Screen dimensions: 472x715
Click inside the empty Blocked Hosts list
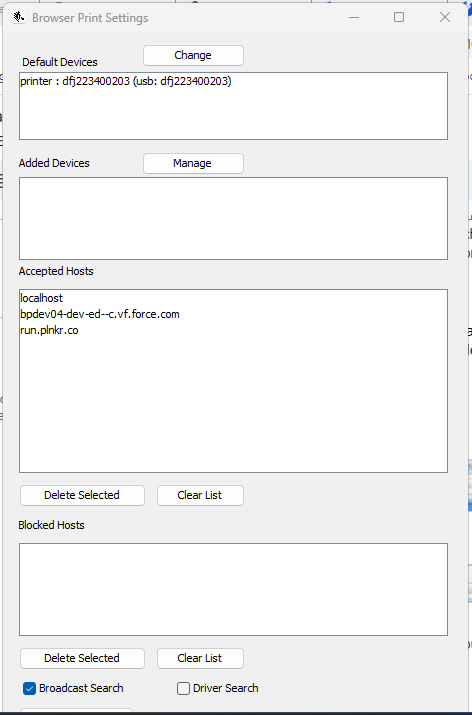click(233, 589)
